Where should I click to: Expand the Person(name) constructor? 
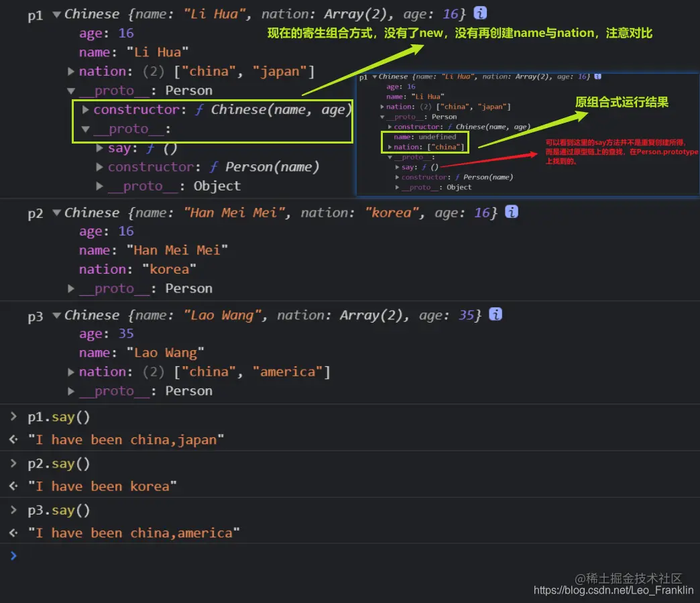(x=99, y=167)
